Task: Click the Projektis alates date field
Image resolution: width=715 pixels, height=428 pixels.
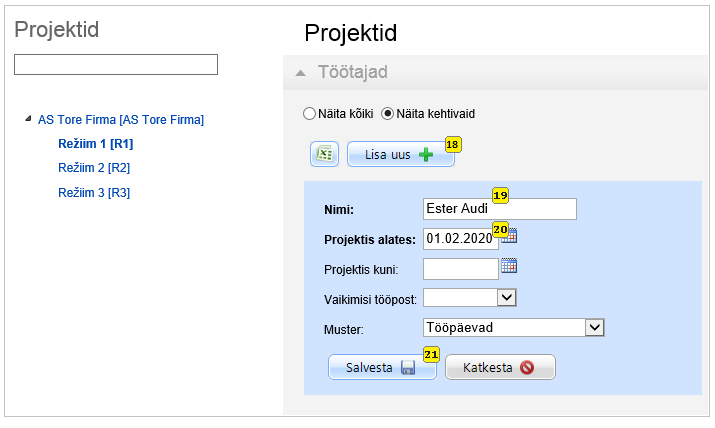Action: point(460,238)
